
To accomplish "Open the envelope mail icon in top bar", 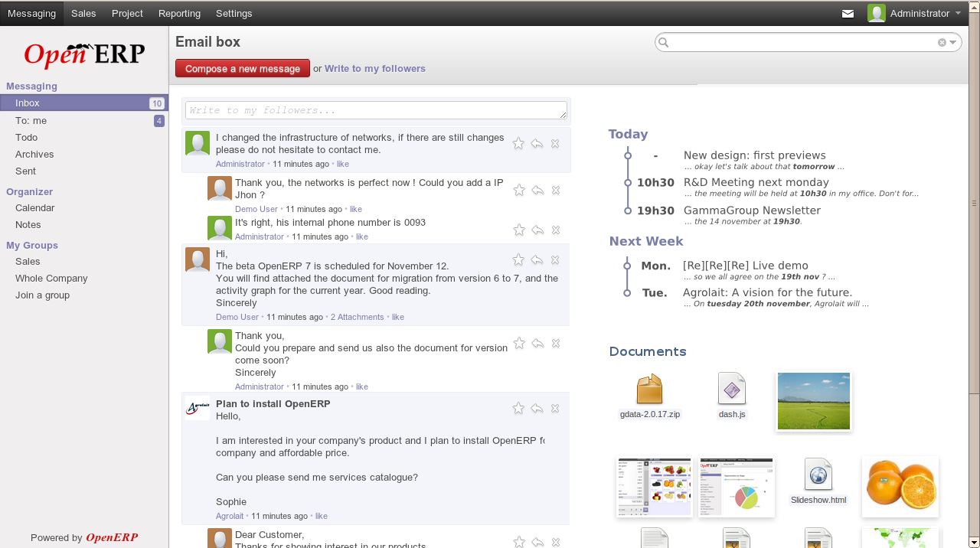I will tap(848, 14).
